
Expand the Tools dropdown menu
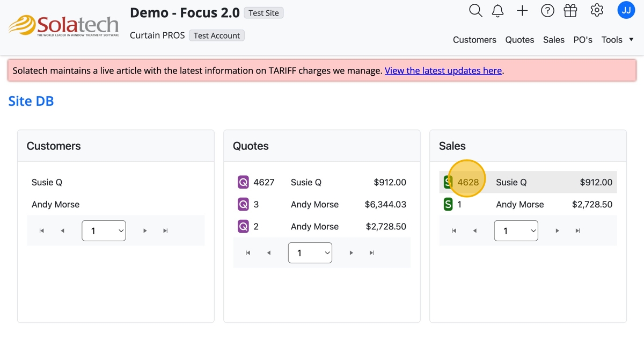[617, 40]
